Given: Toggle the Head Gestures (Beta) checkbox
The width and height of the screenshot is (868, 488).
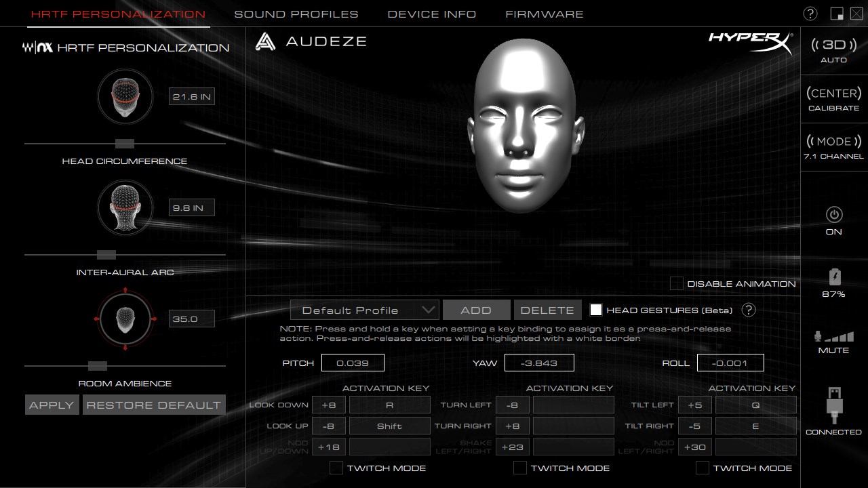Looking at the screenshot, I should tap(595, 310).
